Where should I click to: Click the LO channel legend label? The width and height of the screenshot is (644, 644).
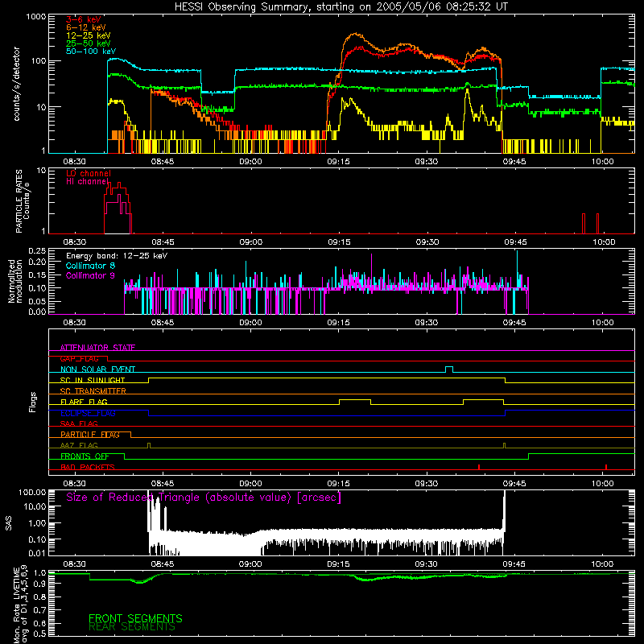pos(89,173)
